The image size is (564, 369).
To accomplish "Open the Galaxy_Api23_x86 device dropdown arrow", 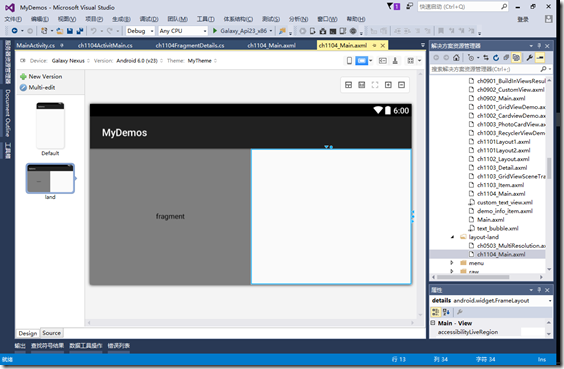I will 271,31.
